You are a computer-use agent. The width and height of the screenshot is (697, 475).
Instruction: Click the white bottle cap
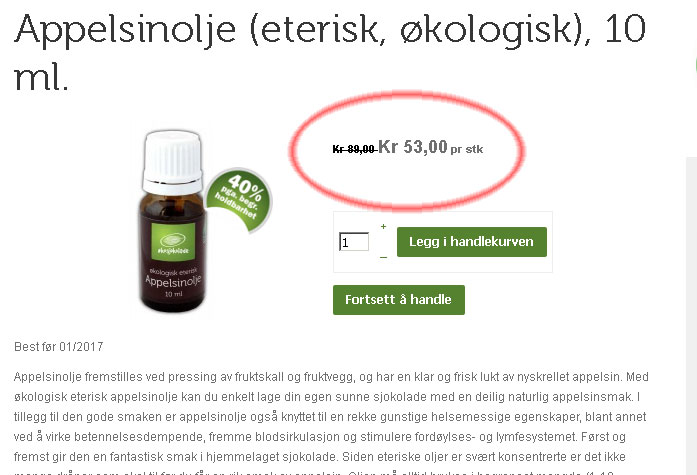click(x=172, y=162)
